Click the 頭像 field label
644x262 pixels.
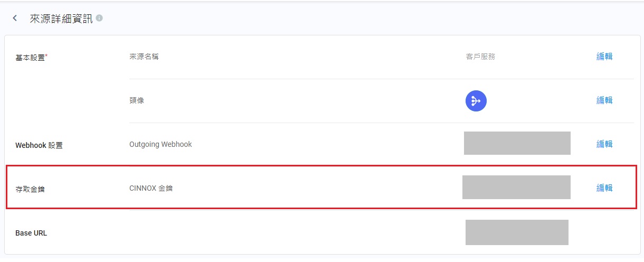(x=137, y=100)
